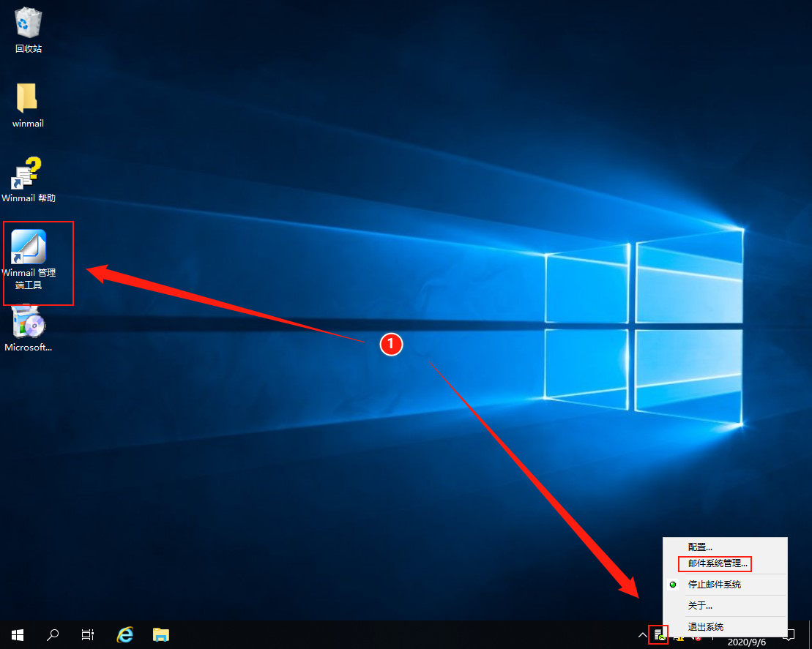Viewport: 812px width, 649px height.
Task: Open File Explorer from the taskbar
Action: tap(161, 634)
